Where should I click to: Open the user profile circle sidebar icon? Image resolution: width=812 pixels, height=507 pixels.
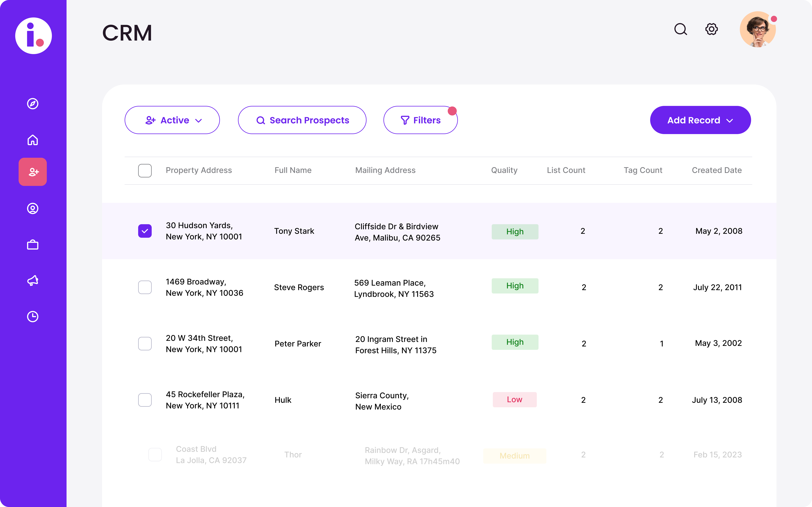click(33, 208)
